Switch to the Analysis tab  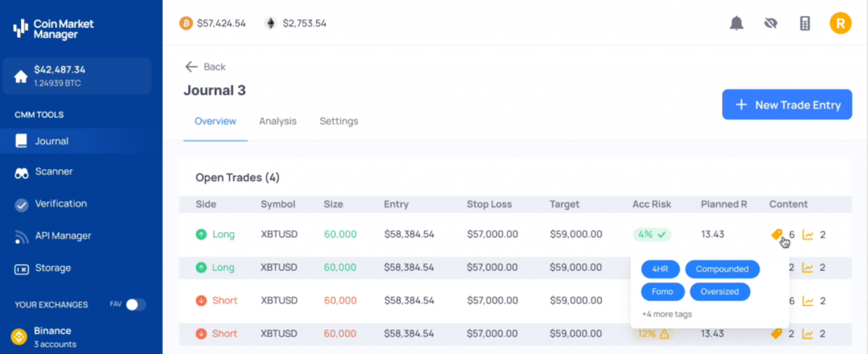click(278, 121)
